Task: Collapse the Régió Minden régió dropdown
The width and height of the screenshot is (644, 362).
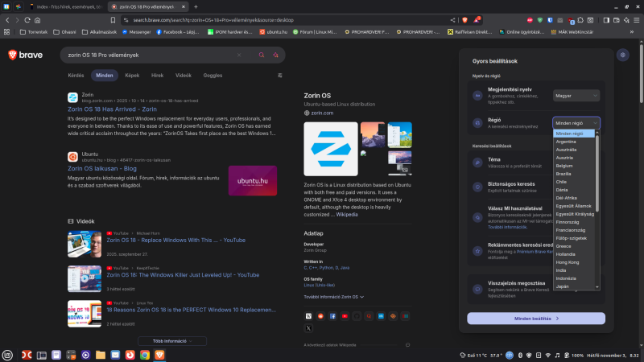Action: 576,123
